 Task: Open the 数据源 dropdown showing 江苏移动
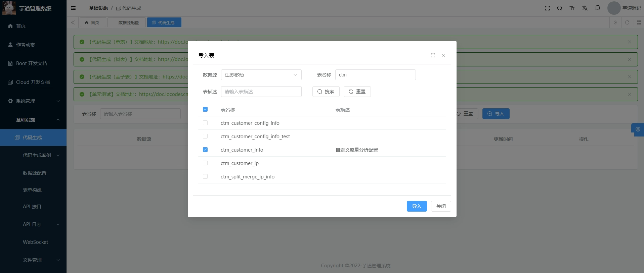pyautogui.click(x=261, y=75)
